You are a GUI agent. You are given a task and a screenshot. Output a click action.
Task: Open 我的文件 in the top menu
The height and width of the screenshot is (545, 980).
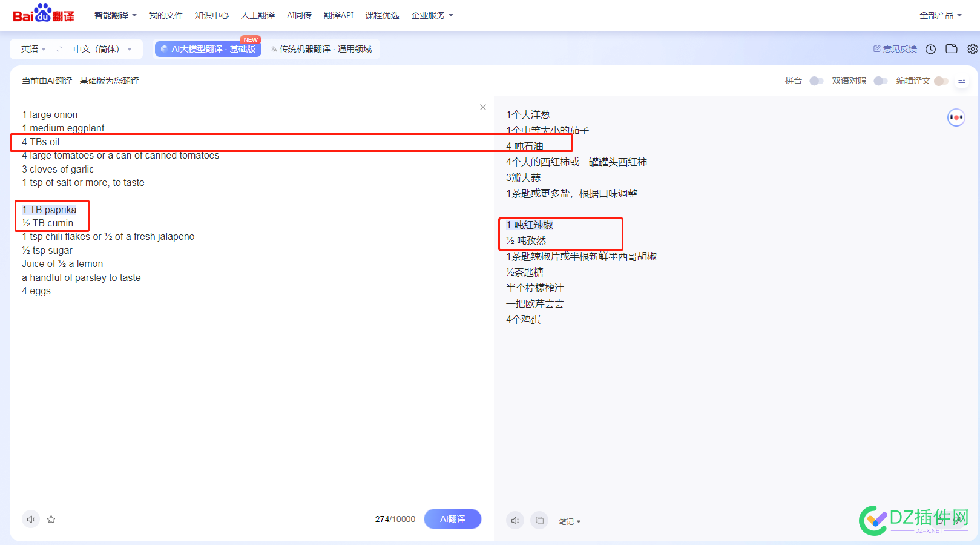click(x=166, y=15)
